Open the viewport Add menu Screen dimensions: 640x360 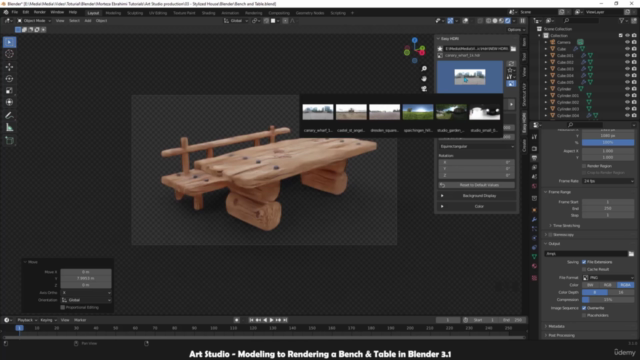88,20
